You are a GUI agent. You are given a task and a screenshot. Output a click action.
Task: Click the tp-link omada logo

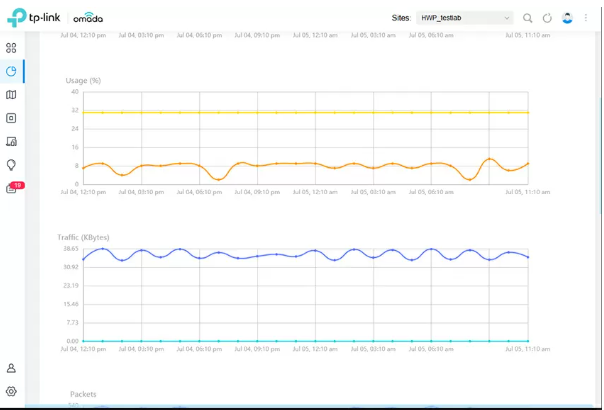[x=55, y=17]
